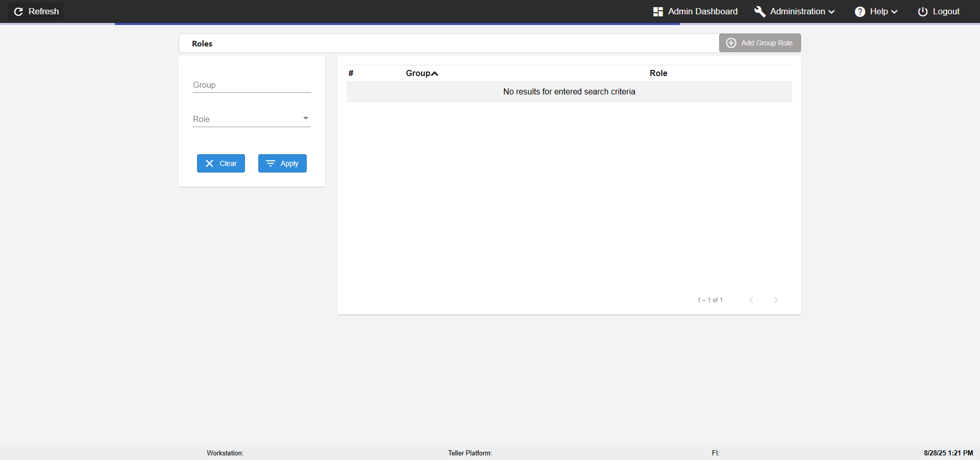Click the Help question mark icon
This screenshot has width=980, height=460.
[860, 12]
